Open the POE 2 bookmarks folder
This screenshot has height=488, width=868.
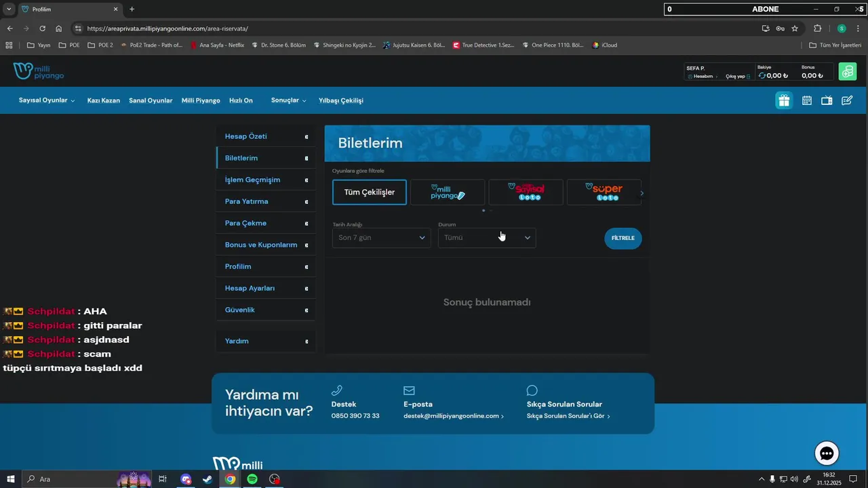(x=100, y=45)
